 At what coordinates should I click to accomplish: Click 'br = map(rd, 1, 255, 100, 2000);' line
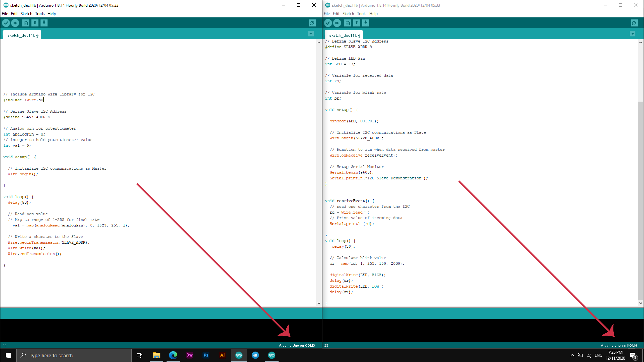click(367, 264)
